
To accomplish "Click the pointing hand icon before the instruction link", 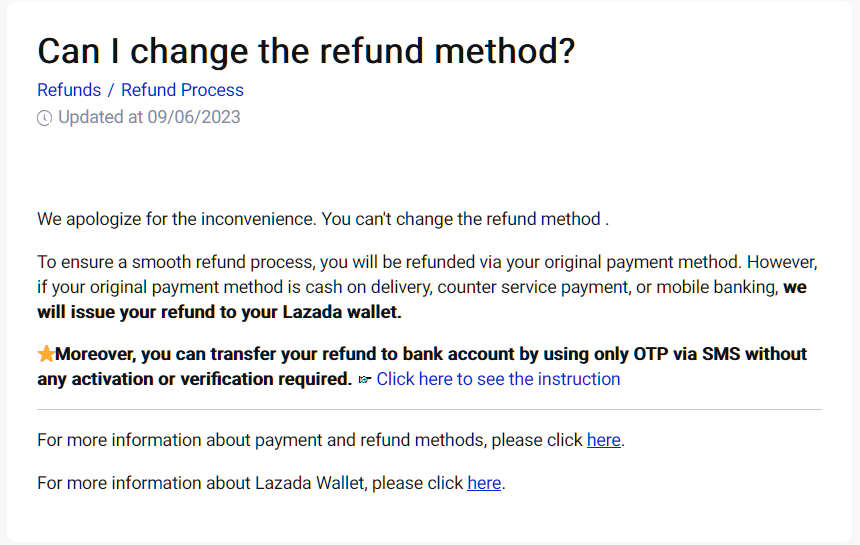I will coord(365,379).
